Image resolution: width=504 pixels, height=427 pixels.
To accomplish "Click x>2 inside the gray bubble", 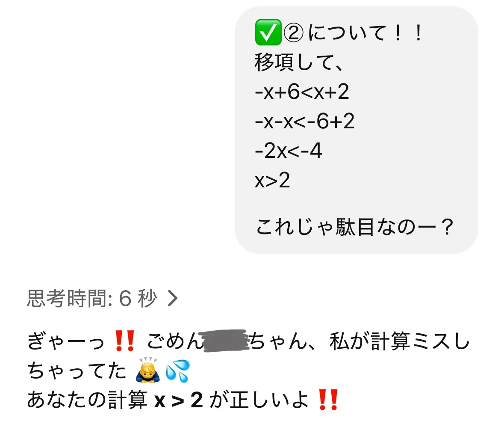I will click(272, 180).
